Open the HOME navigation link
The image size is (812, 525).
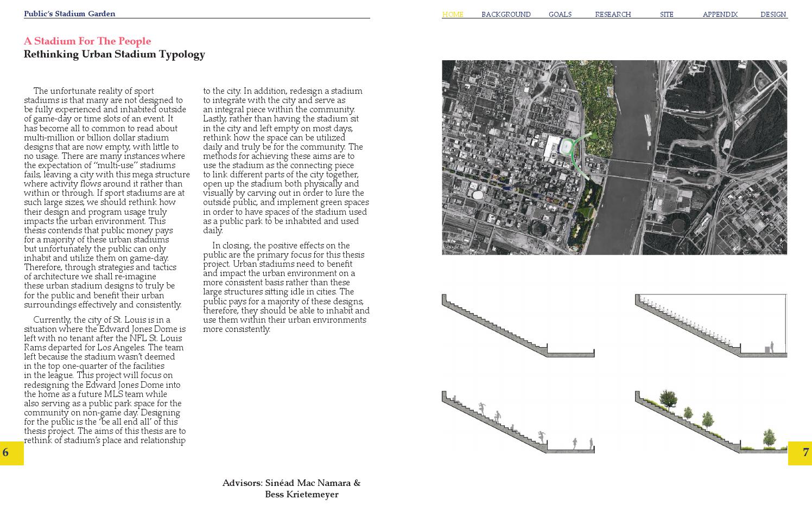[453, 15]
